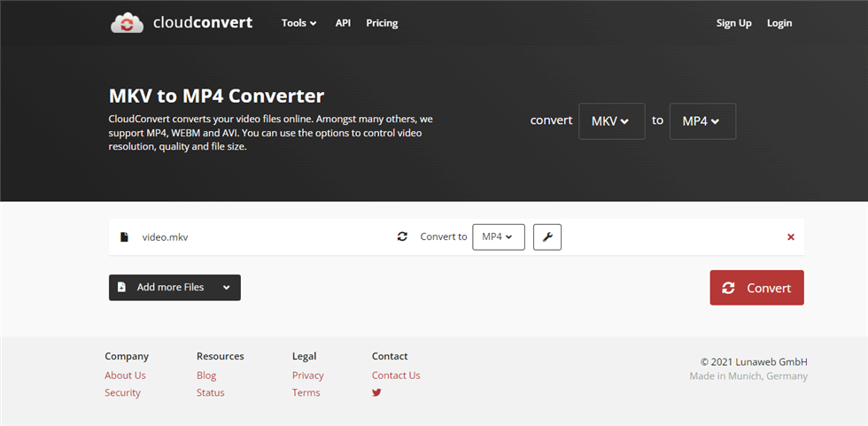Screen dimensions: 868x426
Task: Click the MKV to MP4 Converter heading
Action: tap(216, 97)
